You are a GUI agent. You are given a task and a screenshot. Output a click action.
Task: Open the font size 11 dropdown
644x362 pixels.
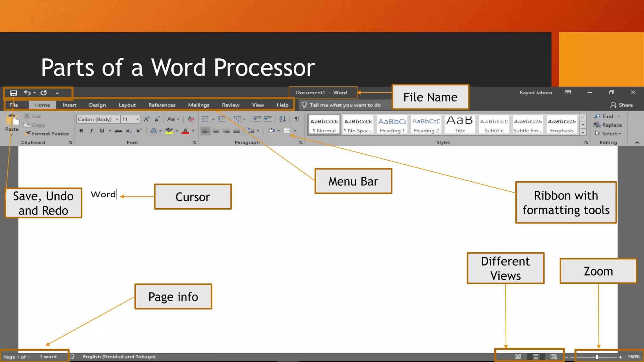pos(137,119)
